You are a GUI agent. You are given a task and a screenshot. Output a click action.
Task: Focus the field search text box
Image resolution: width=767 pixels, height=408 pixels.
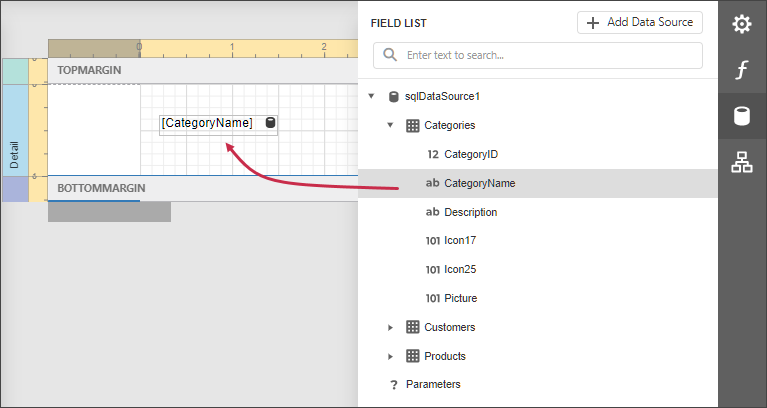550,55
